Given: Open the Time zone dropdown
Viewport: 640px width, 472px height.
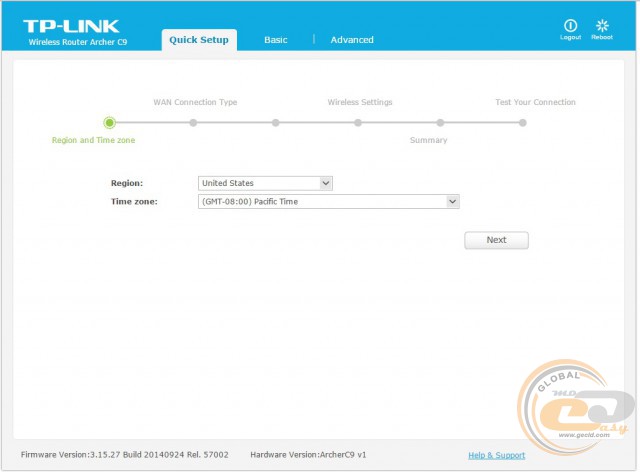Looking at the screenshot, I should (x=329, y=202).
